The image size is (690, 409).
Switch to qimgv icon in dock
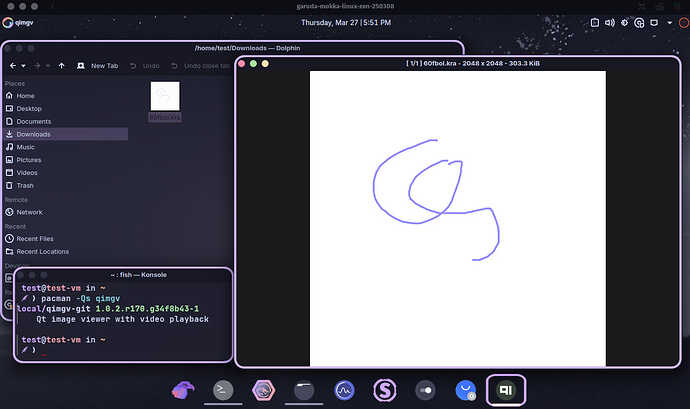[506, 390]
